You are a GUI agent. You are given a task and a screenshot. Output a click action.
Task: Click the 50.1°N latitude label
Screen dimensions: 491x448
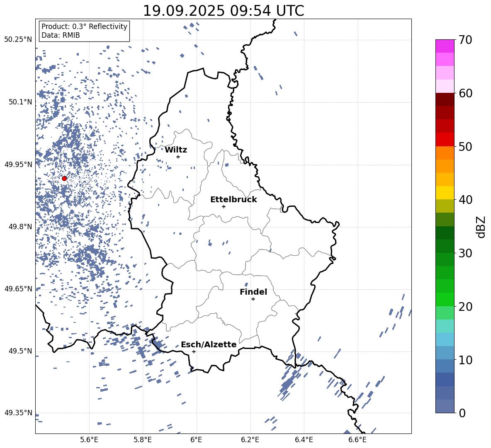tap(20, 102)
